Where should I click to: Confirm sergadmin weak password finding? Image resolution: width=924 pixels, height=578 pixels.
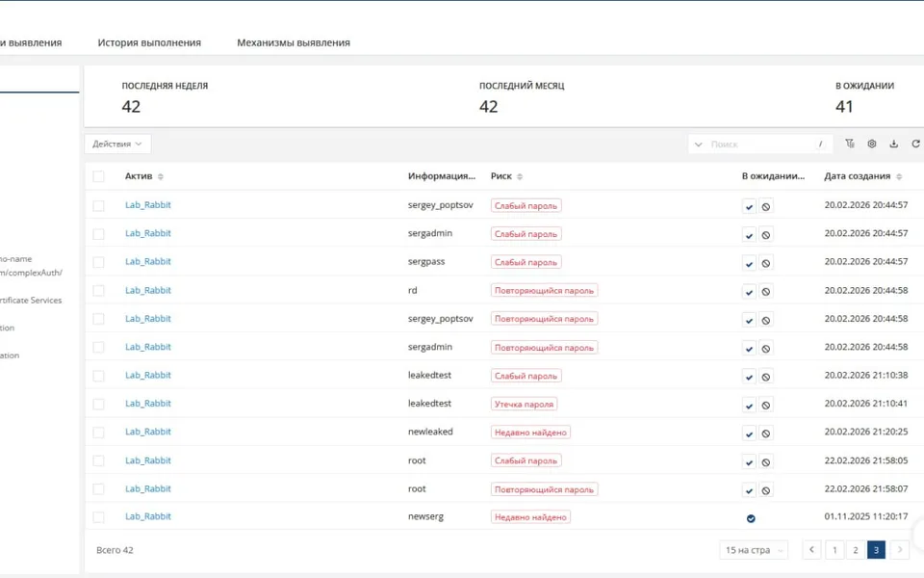[749, 235]
